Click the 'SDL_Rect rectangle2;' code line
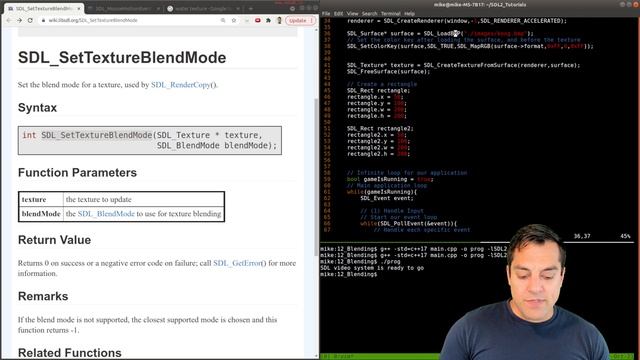640x360 pixels. pos(380,129)
